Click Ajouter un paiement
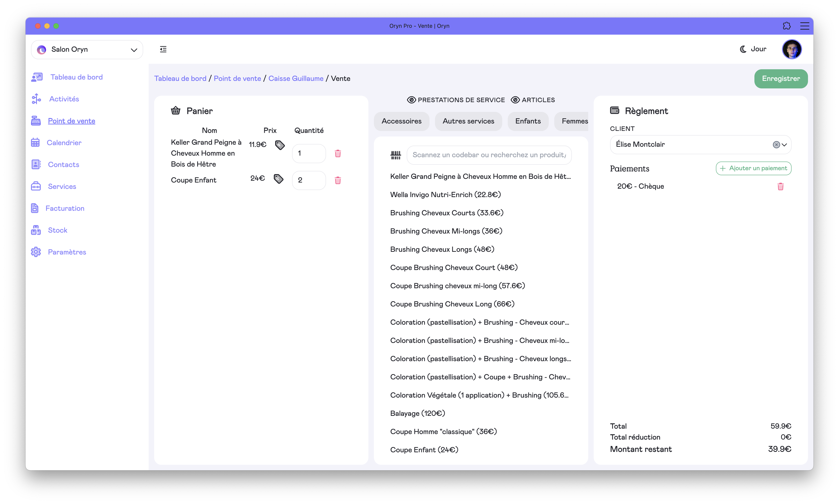The image size is (839, 504). [x=753, y=168]
